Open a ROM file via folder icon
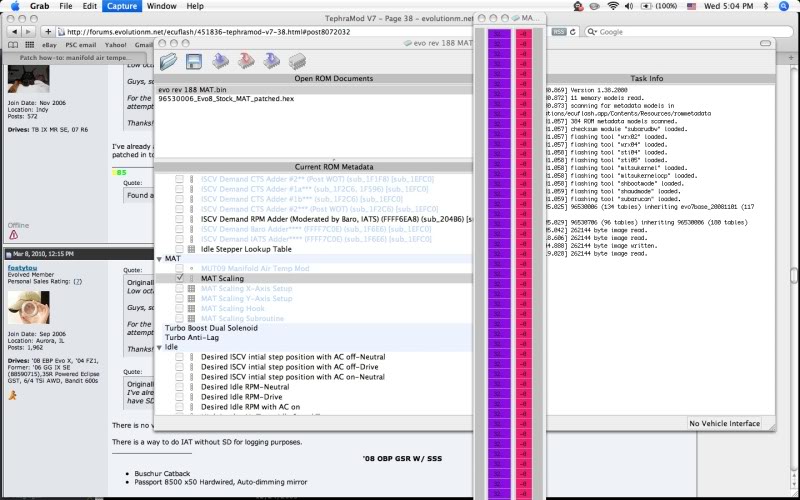The image size is (800, 500). pos(168,61)
